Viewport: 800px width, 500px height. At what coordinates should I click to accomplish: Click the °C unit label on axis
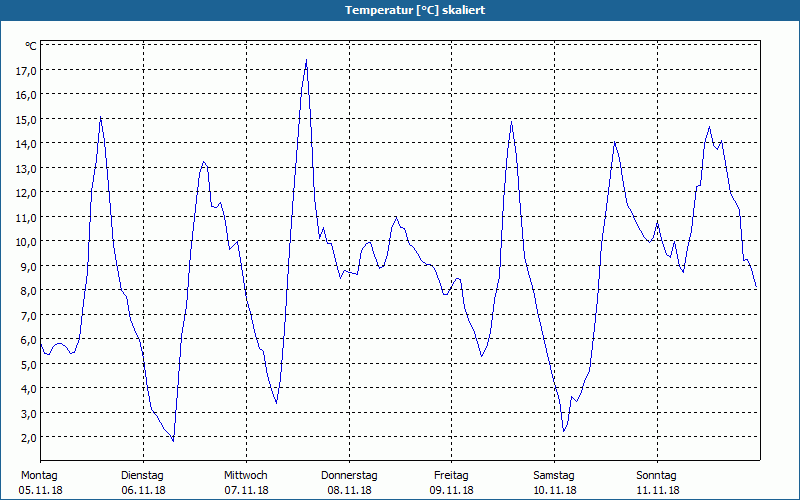click(x=31, y=46)
